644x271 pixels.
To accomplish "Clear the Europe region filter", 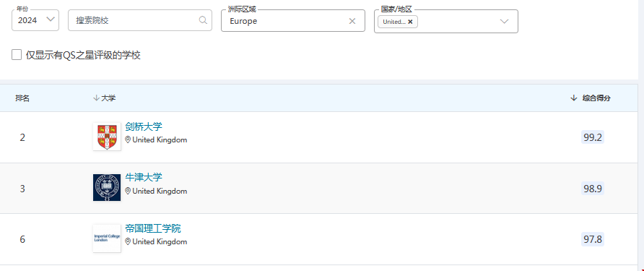I will [x=352, y=21].
